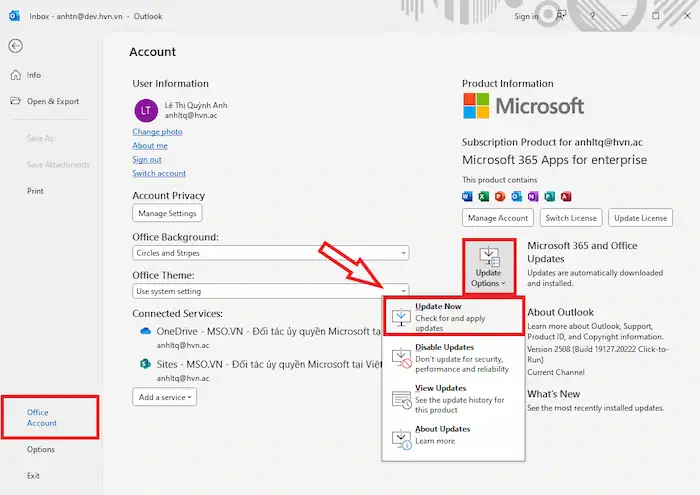
Task: Click the About Outlook heading
Action: pyautogui.click(x=560, y=312)
